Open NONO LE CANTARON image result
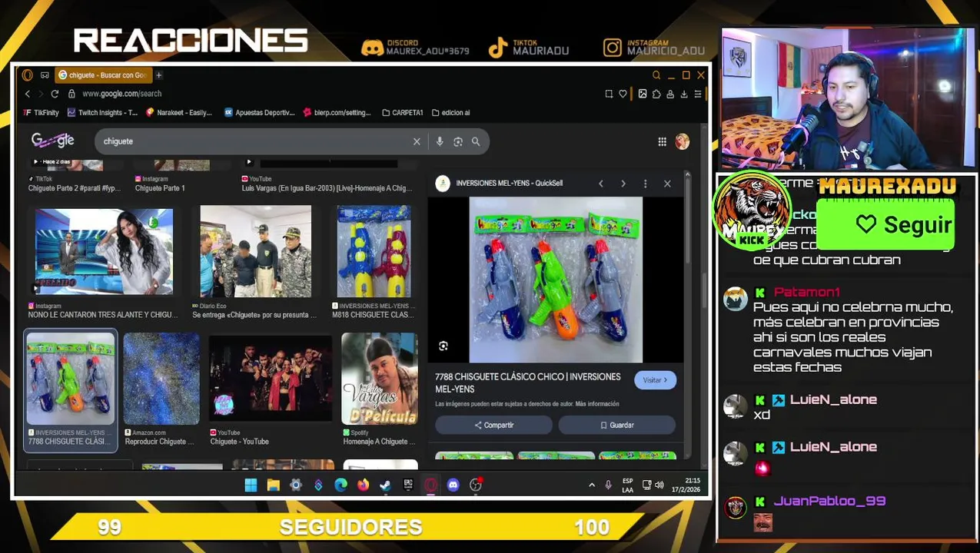This screenshot has width=980, height=553. [104, 252]
